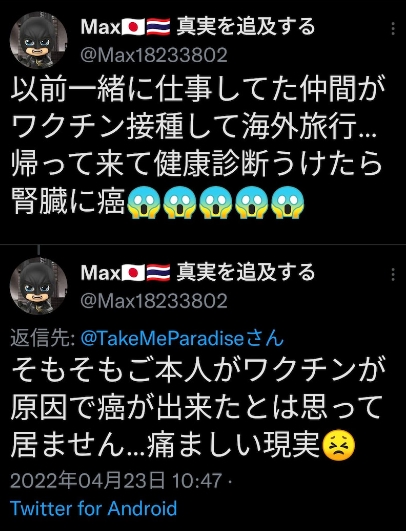Select the @Max18233802 handle on the reply tweet
This screenshot has height=531, width=406.
point(154,301)
